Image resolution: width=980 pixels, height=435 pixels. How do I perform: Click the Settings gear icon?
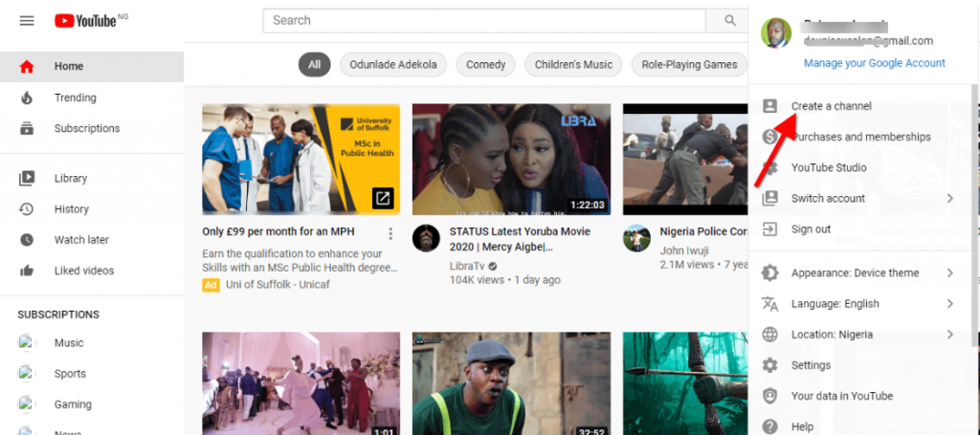pos(770,365)
